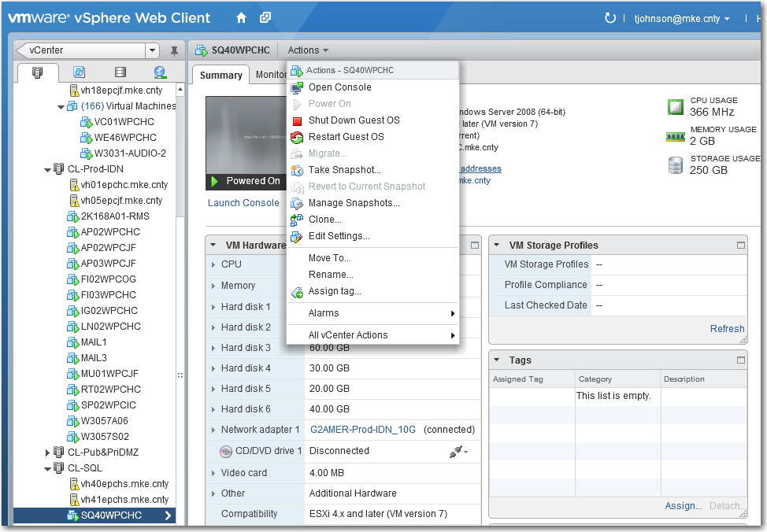Switch to Storage inventory tab icon

click(x=120, y=72)
